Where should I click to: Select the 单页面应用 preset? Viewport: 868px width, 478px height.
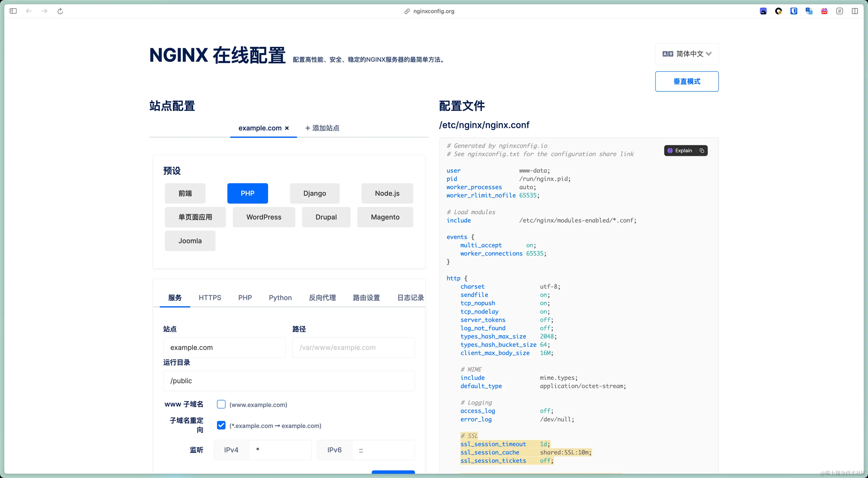coord(195,217)
